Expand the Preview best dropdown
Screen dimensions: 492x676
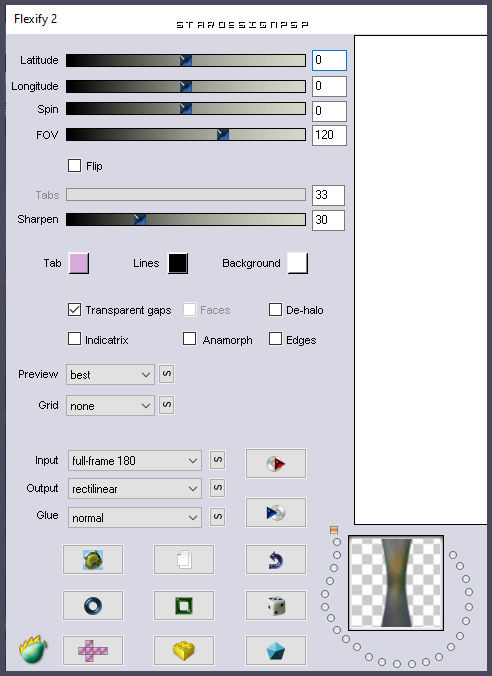click(x=110, y=375)
